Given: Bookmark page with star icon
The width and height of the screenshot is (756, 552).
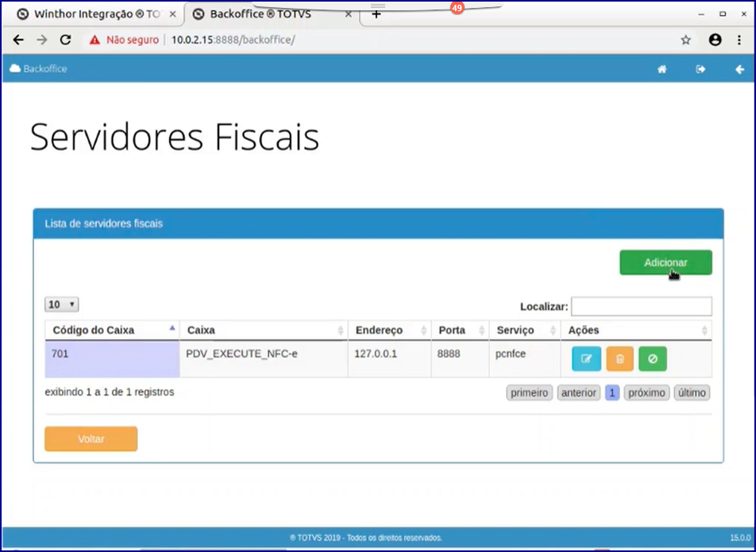Looking at the screenshot, I should 685,40.
